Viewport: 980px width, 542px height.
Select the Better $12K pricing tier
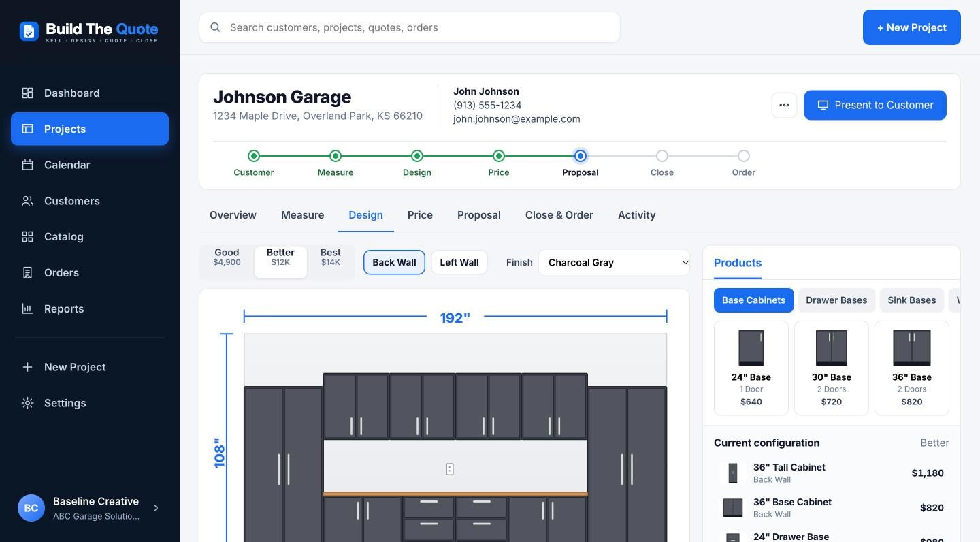(x=280, y=262)
